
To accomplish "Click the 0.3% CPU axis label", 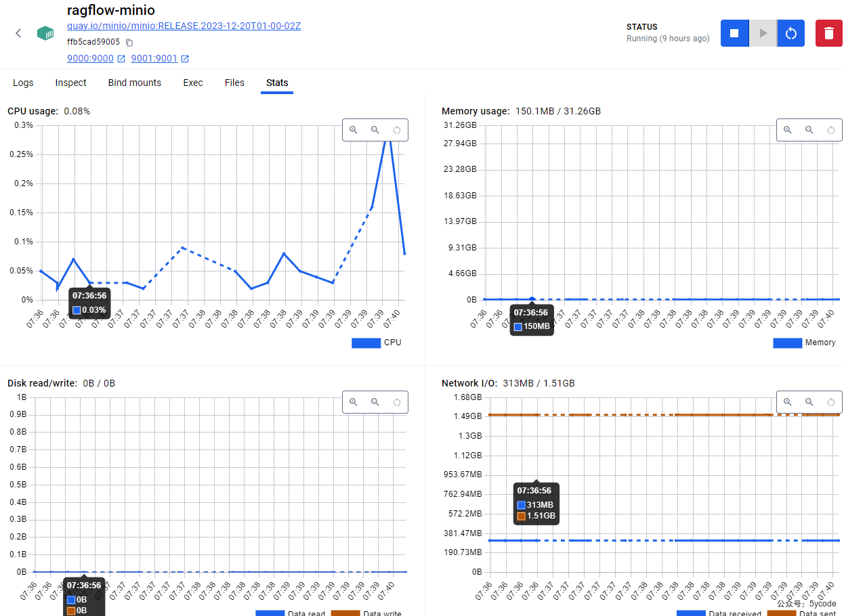I will point(23,125).
